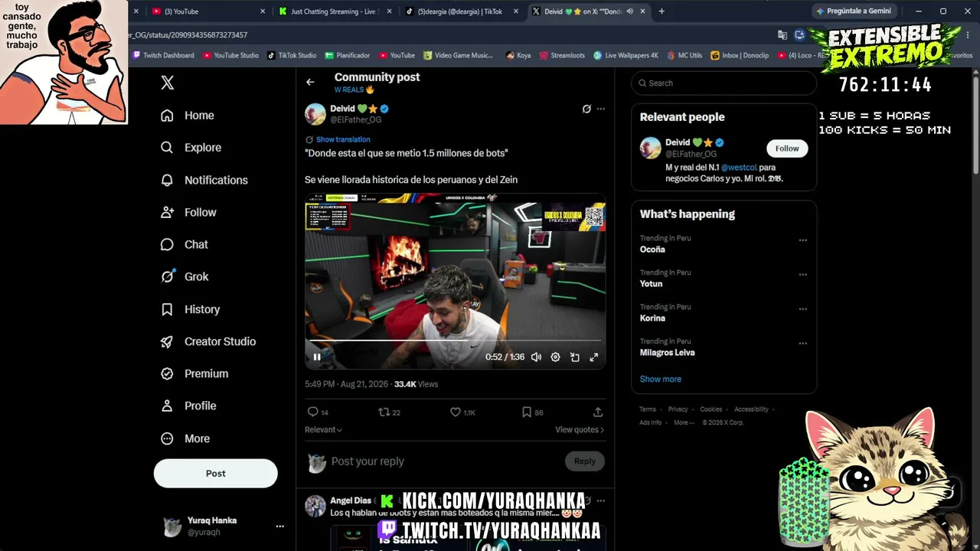Go to Home in the X sidebar

(188, 116)
